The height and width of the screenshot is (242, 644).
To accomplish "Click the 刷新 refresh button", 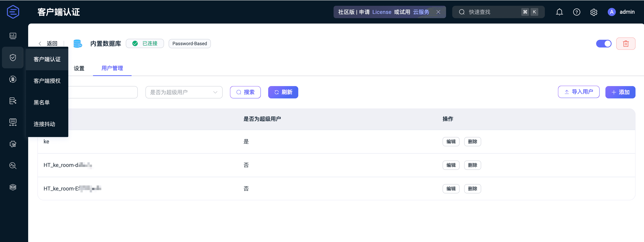I will (x=283, y=92).
